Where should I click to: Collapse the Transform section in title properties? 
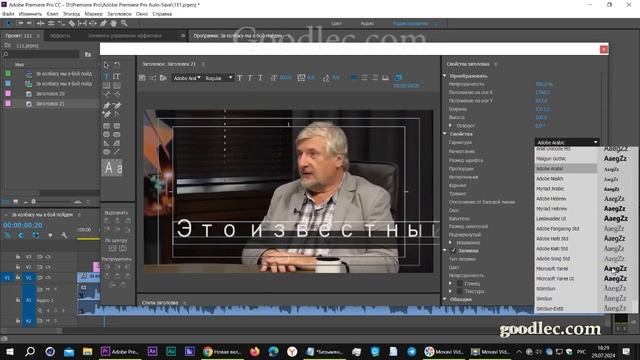point(445,76)
